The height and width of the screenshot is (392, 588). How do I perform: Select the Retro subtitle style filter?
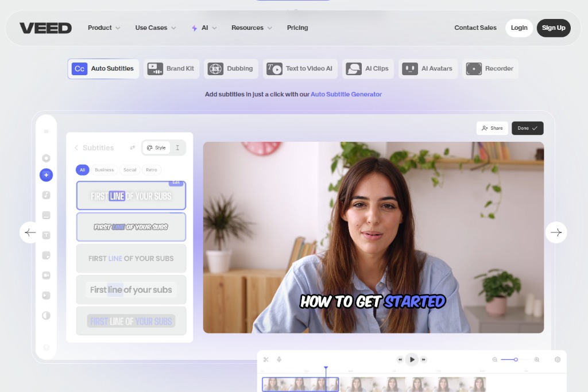tap(151, 170)
